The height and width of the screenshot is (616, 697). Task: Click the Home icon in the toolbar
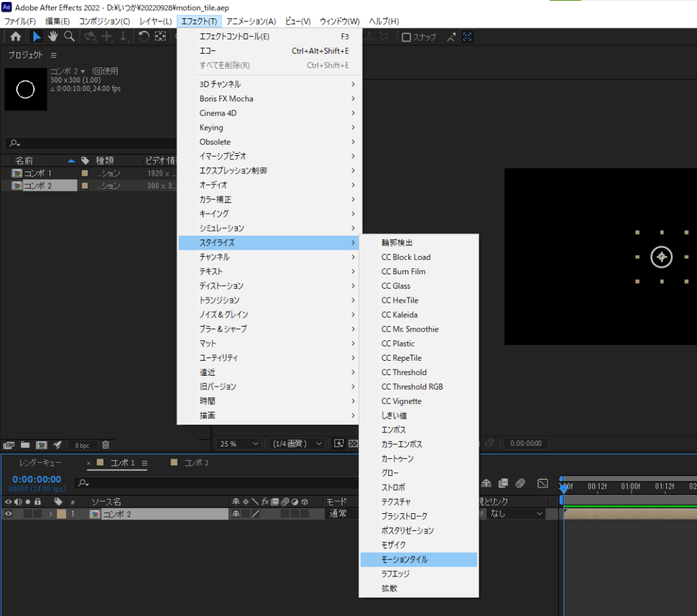click(x=16, y=37)
